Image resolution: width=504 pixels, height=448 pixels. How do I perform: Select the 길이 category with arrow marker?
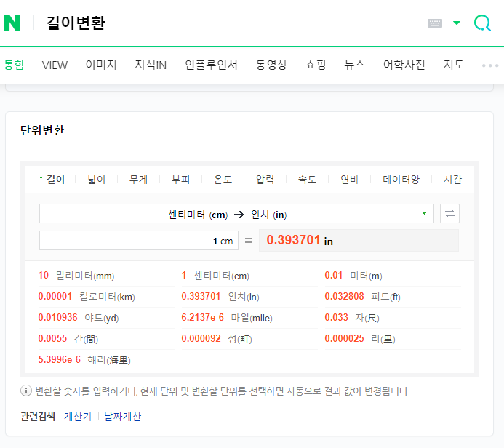tap(52, 180)
